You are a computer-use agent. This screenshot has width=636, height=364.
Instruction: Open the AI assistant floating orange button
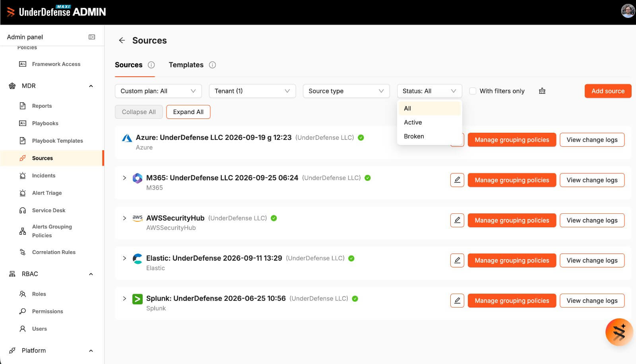(x=619, y=332)
